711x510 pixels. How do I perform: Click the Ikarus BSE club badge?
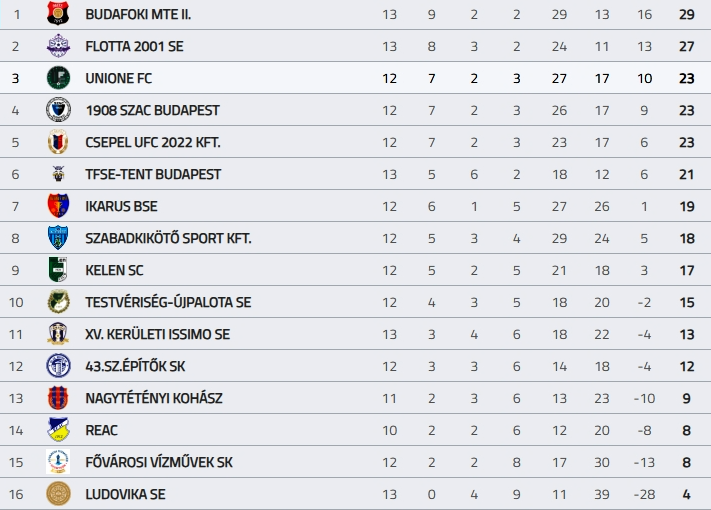(59, 206)
